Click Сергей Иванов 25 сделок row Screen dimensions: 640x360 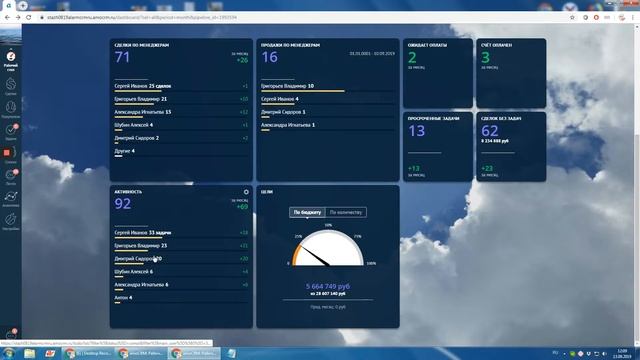tap(181, 87)
